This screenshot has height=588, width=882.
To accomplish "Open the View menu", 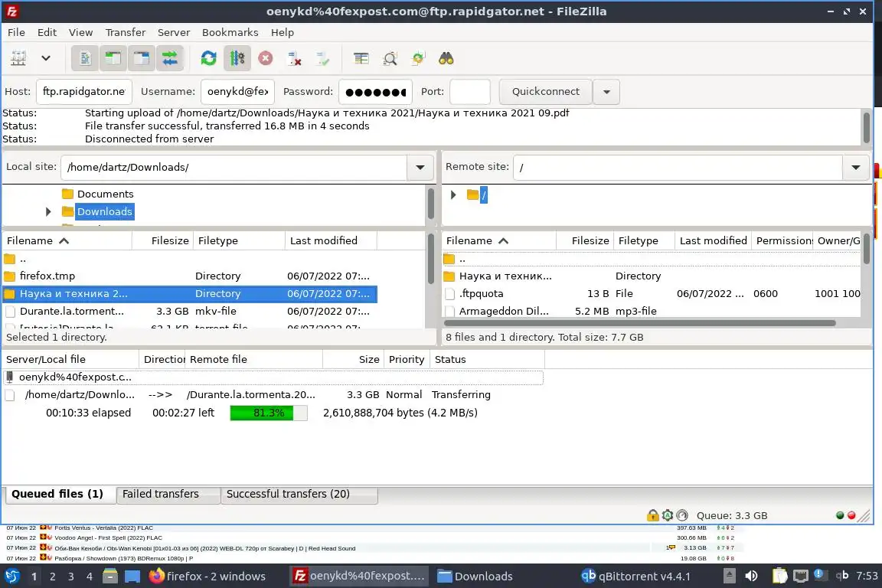I will (x=80, y=33).
